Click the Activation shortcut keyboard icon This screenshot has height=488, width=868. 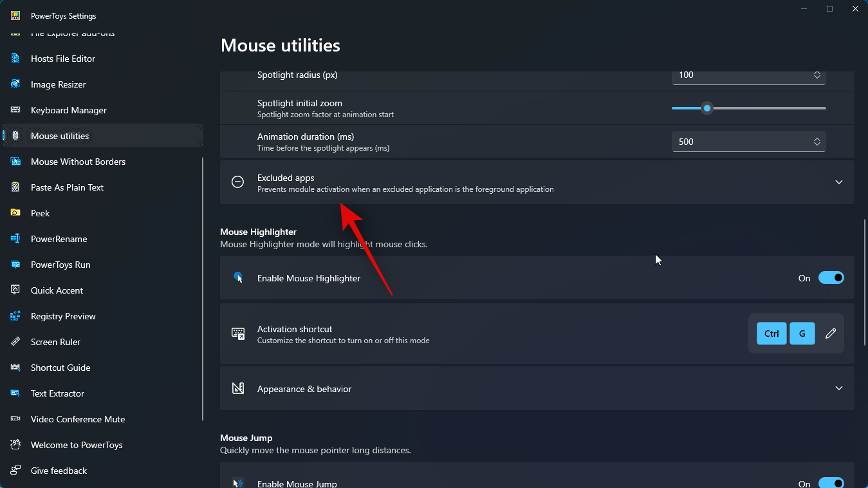[x=238, y=333]
